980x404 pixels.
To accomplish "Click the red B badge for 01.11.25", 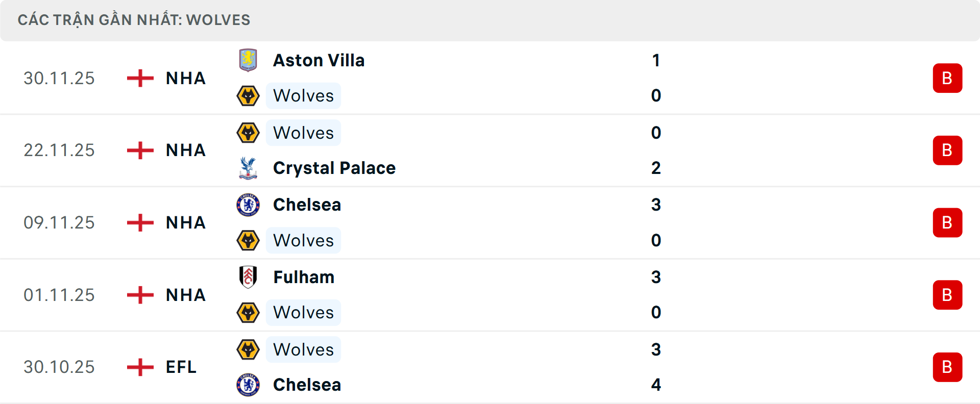I will 947,295.
